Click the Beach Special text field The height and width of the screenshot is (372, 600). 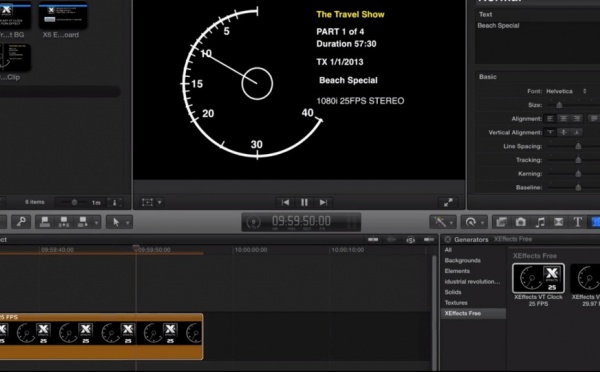coord(537,42)
